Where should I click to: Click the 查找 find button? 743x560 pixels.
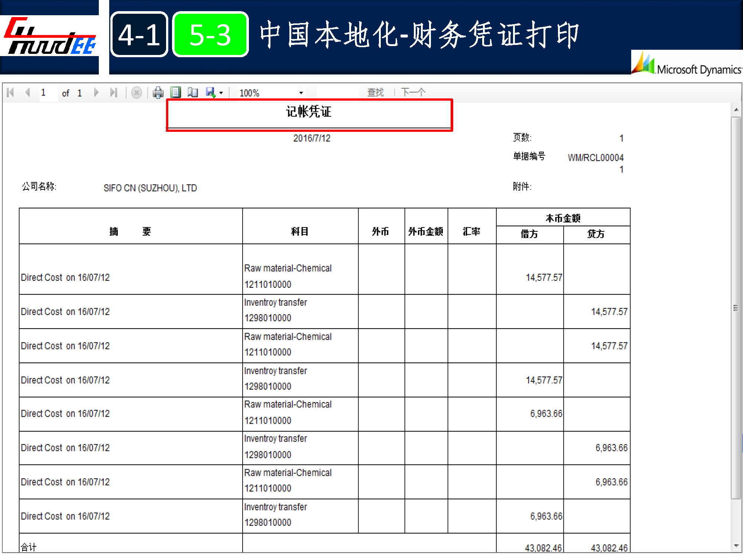[375, 92]
